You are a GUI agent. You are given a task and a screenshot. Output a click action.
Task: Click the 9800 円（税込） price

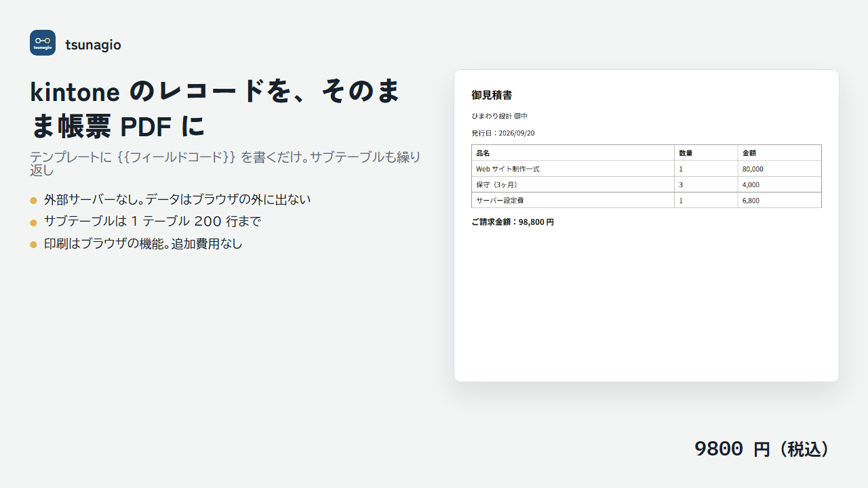(762, 449)
